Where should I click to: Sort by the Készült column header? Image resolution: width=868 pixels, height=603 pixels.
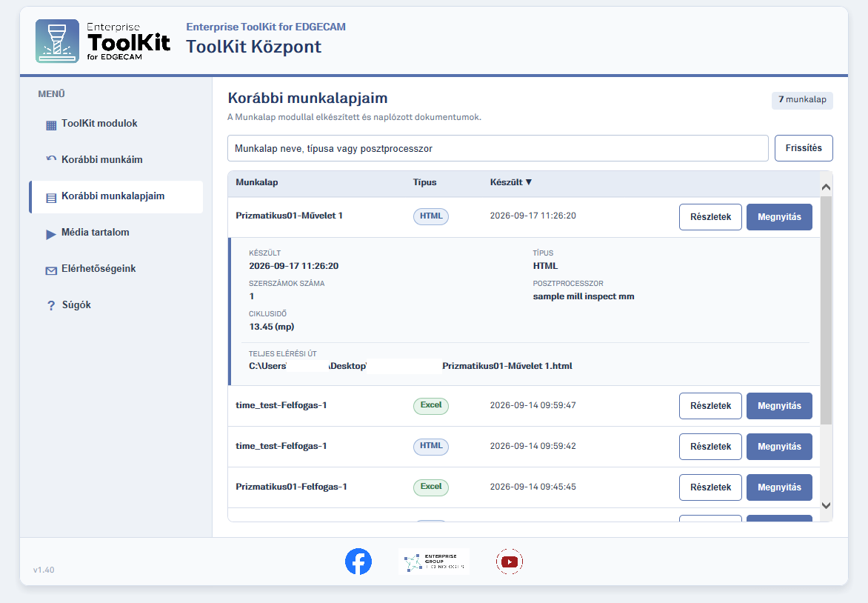click(x=510, y=182)
